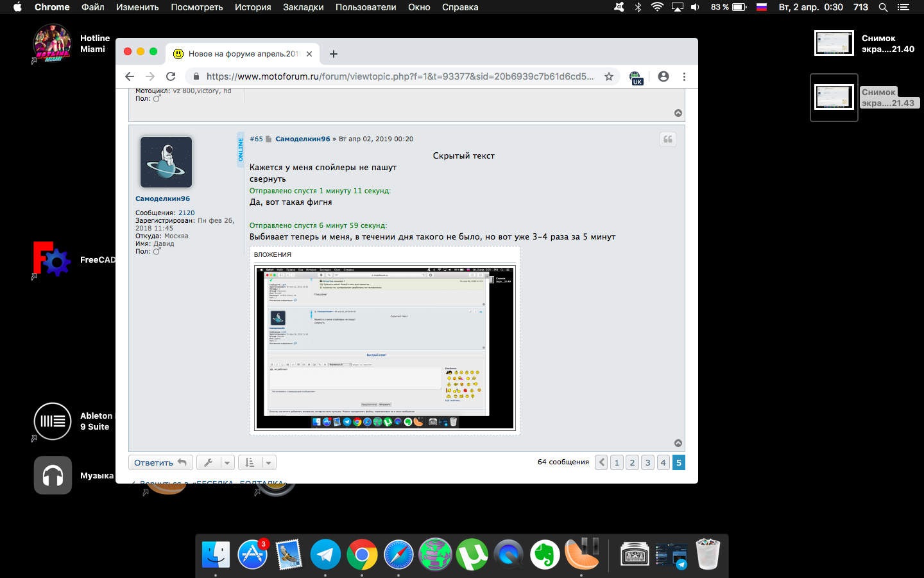This screenshot has width=924, height=578.
Task: Open Evernote from the Dock
Action: point(545,555)
